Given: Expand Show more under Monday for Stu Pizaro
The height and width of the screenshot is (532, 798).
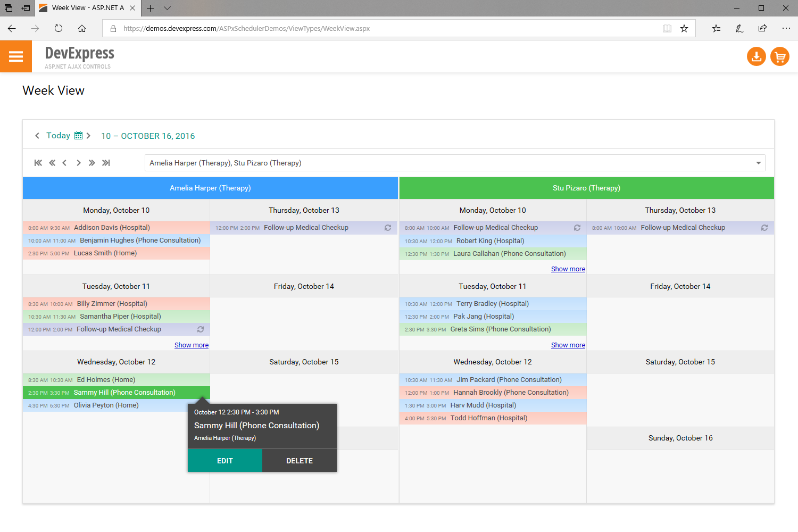Looking at the screenshot, I should tap(568, 269).
